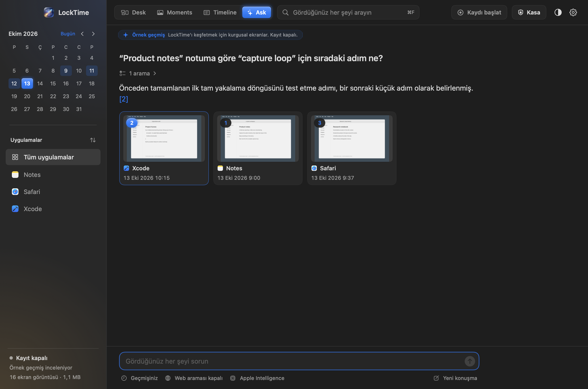This screenshot has height=389, width=588.
Task: Click the Kaydı başlat recording button
Action: point(479,12)
